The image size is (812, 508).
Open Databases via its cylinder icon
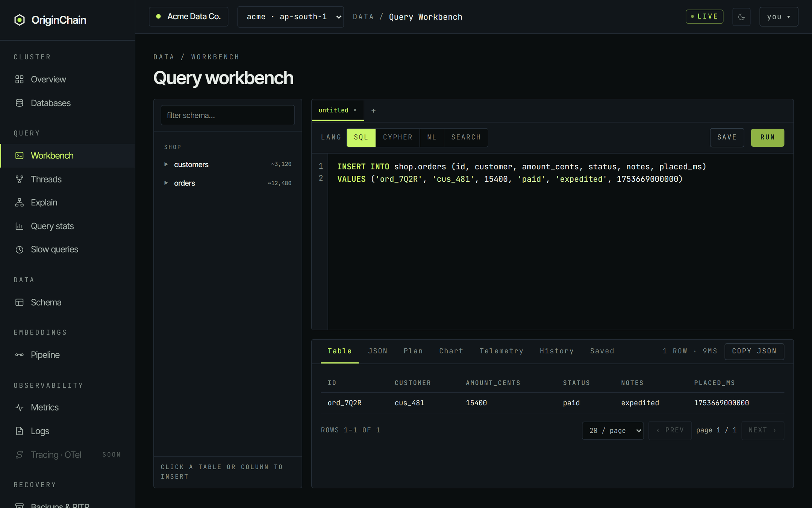(x=20, y=103)
